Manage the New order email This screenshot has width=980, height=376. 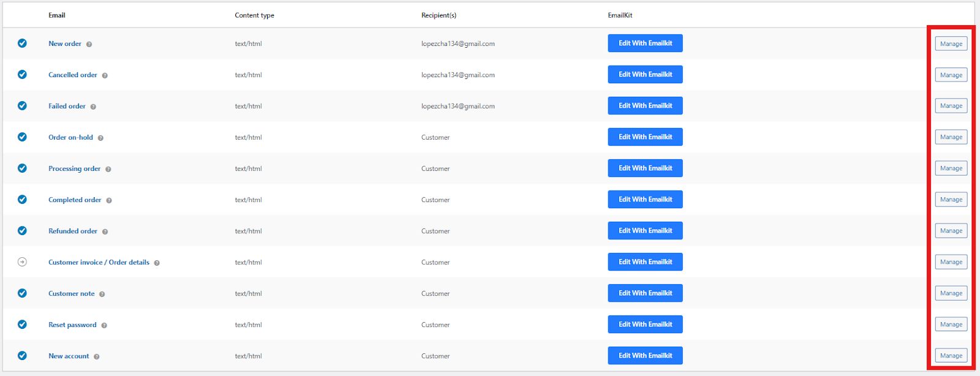tap(951, 44)
